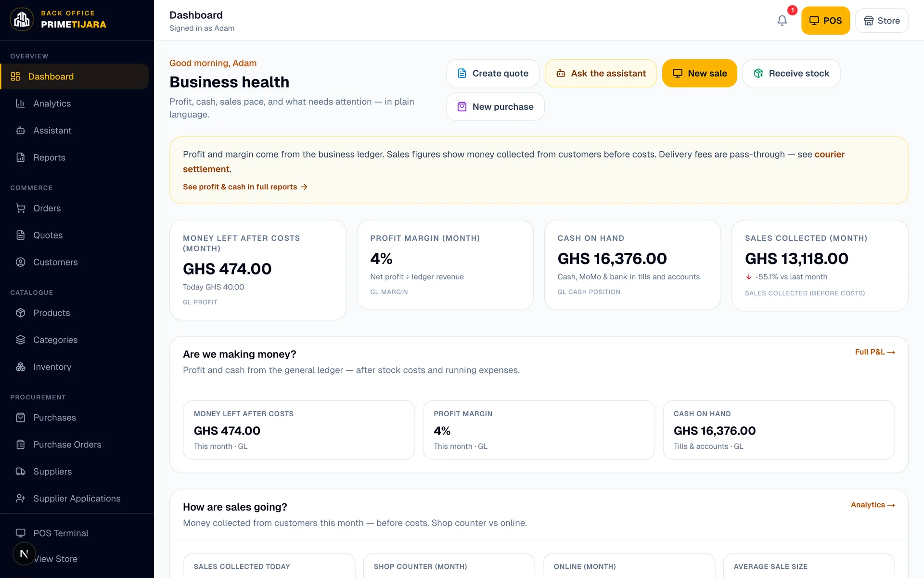Click the 'Net profit ÷ ledger revenue' text
Image resolution: width=924 pixels, height=578 pixels.
[x=417, y=277]
